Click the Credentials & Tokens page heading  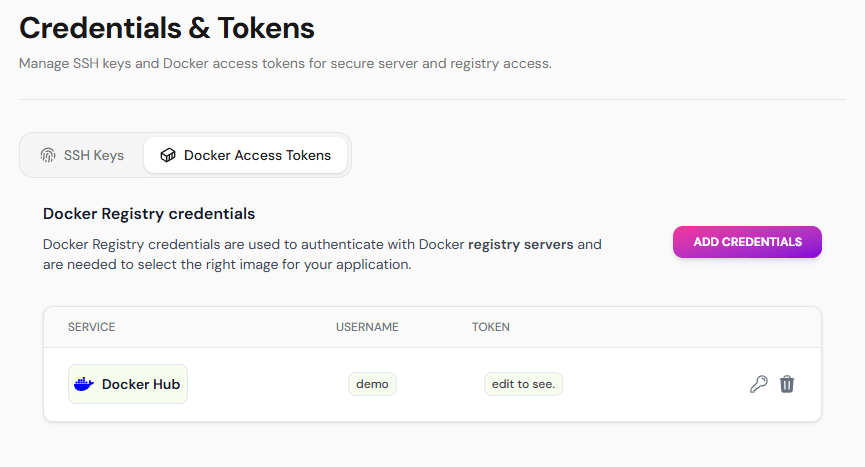coord(167,28)
